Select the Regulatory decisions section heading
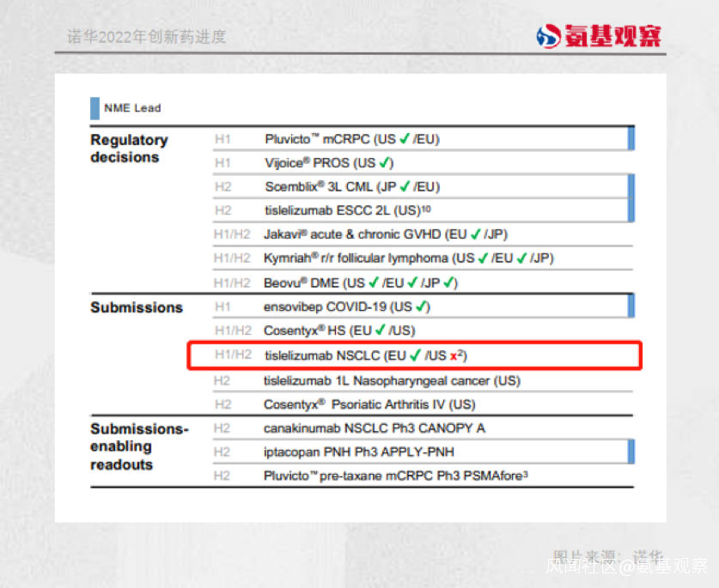719x588 pixels. click(x=130, y=148)
